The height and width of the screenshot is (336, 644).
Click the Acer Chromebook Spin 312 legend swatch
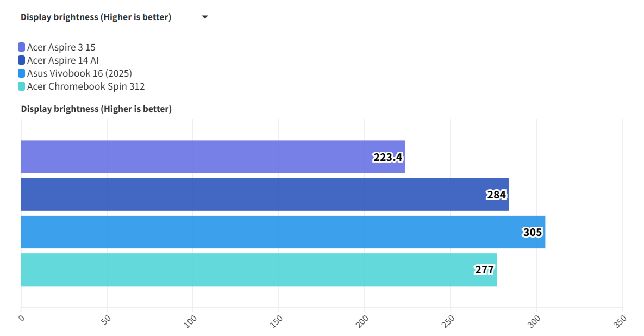pyautogui.click(x=22, y=86)
